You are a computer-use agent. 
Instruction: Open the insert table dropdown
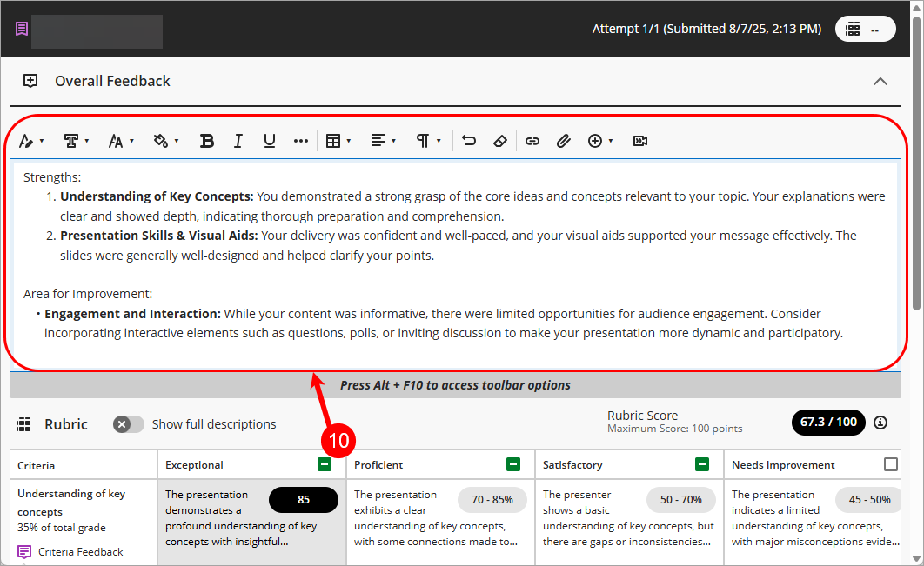tap(338, 141)
